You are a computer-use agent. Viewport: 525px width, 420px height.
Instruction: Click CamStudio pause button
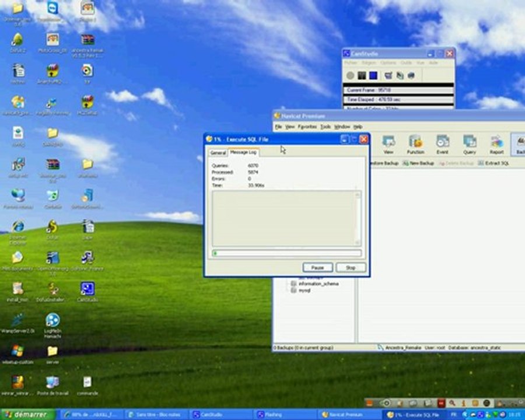(x=362, y=75)
